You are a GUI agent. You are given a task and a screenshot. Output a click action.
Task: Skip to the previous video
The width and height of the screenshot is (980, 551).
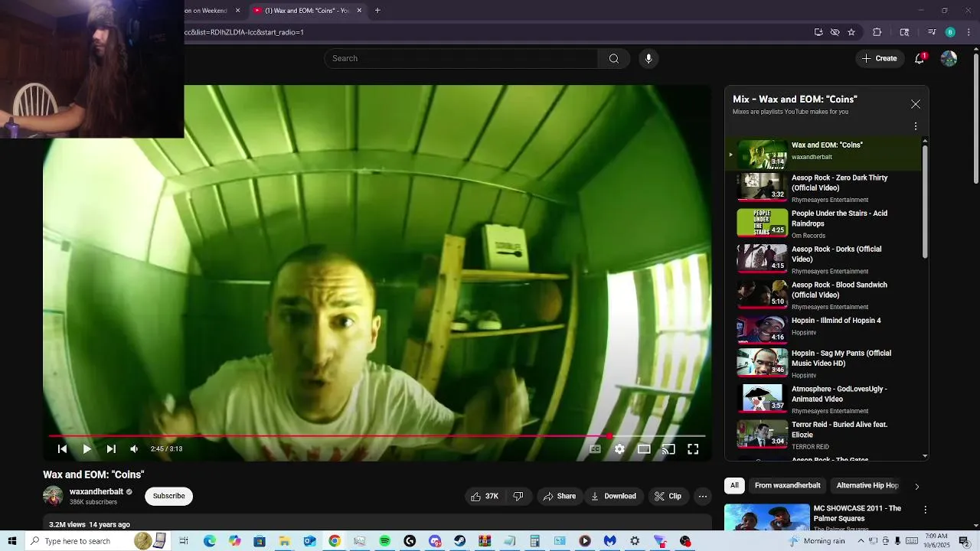pyautogui.click(x=62, y=449)
